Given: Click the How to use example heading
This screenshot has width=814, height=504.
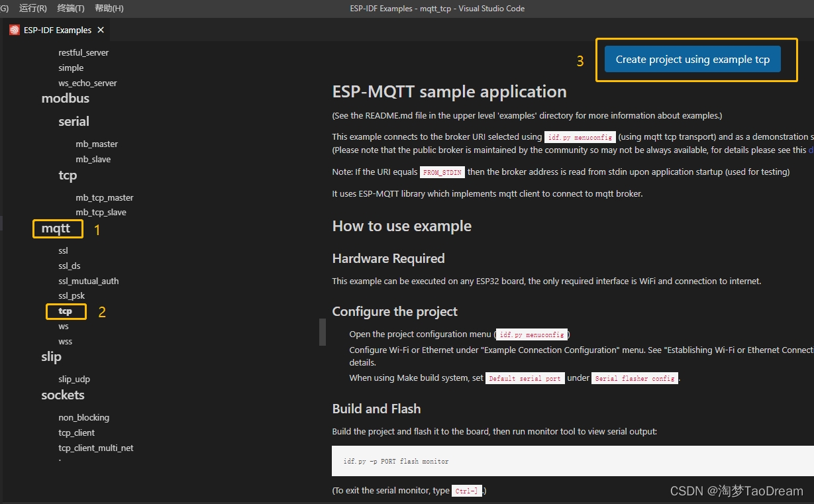Looking at the screenshot, I should [402, 226].
